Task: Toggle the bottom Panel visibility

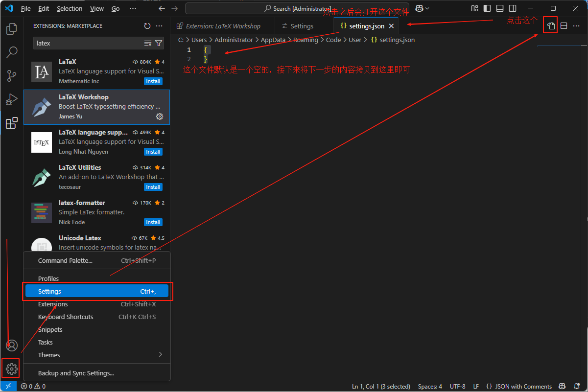Action: click(500, 8)
